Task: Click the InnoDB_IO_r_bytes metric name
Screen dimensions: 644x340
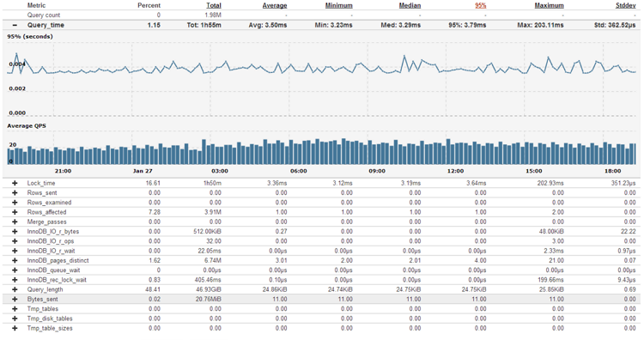Action: click(x=53, y=232)
